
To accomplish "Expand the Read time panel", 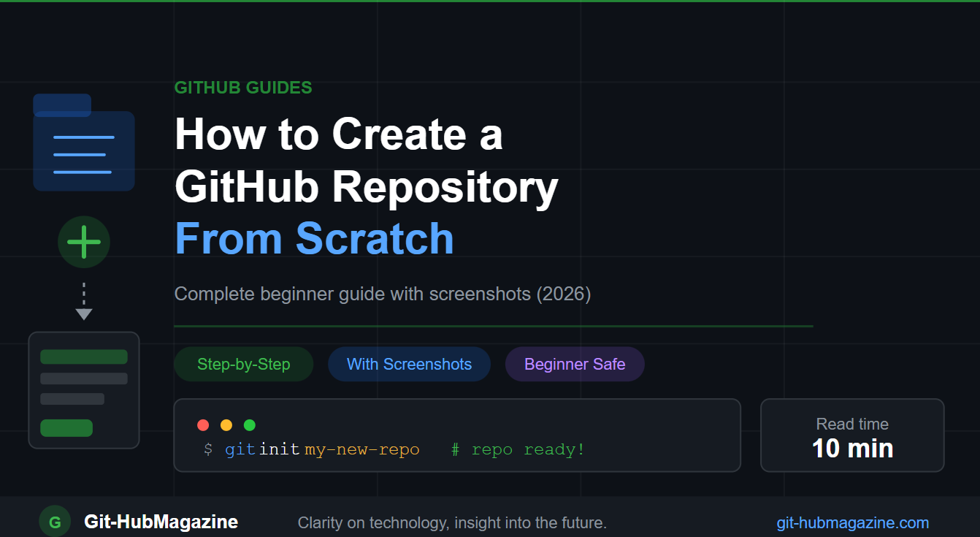I will click(x=851, y=435).
